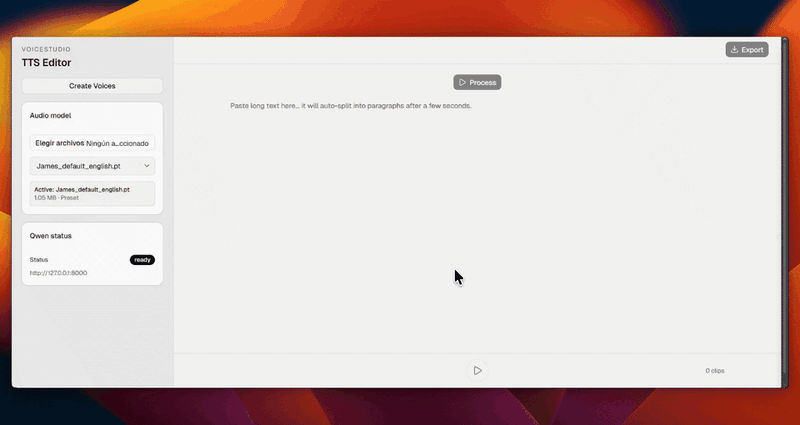Click the 0 clips counter
This screenshot has width=800, height=425.
pos(715,371)
